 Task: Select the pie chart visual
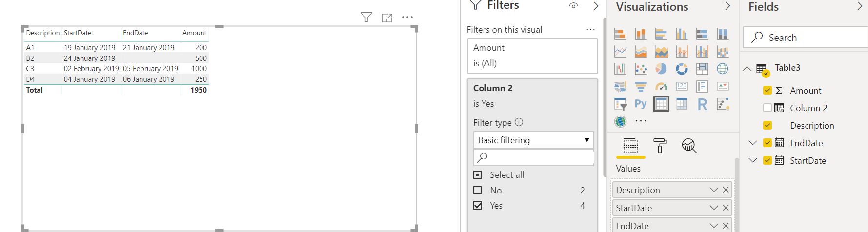click(661, 69)
